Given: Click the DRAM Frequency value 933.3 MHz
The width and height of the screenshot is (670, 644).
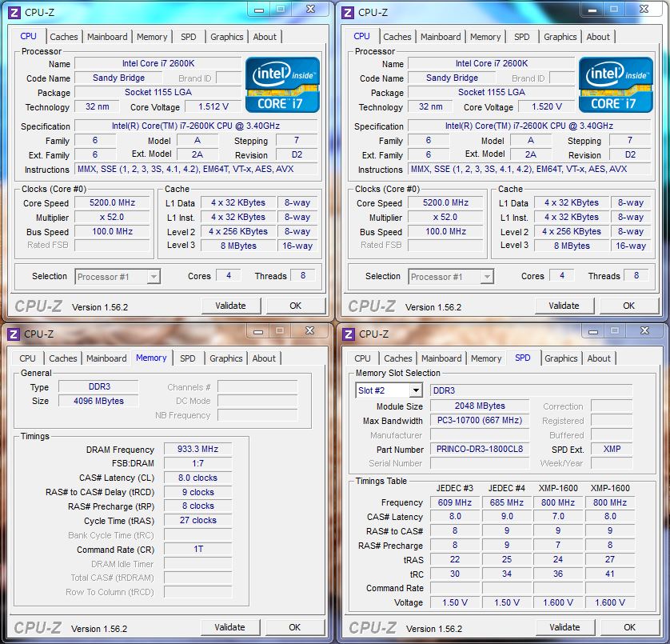Looking at the screenshot, I should coord(197,449).
